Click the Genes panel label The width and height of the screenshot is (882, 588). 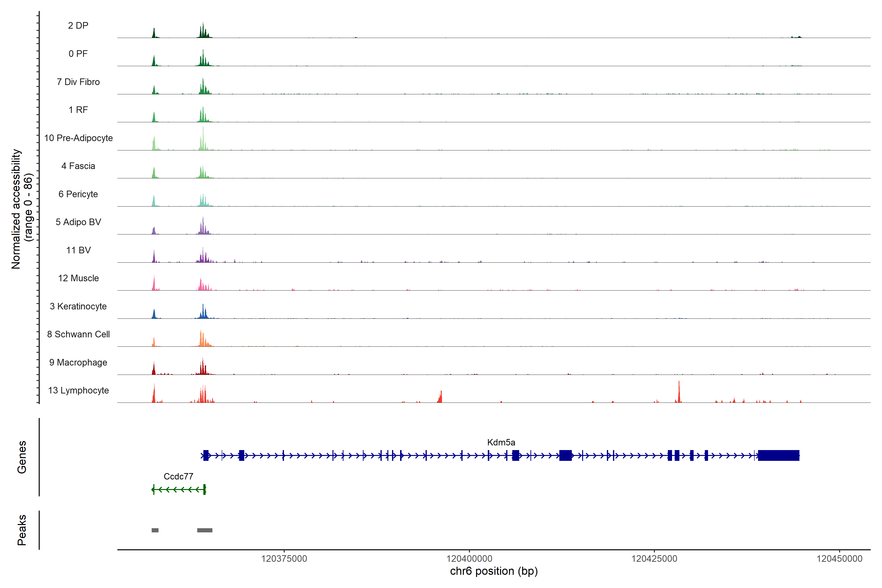click(x=22, y=457)
